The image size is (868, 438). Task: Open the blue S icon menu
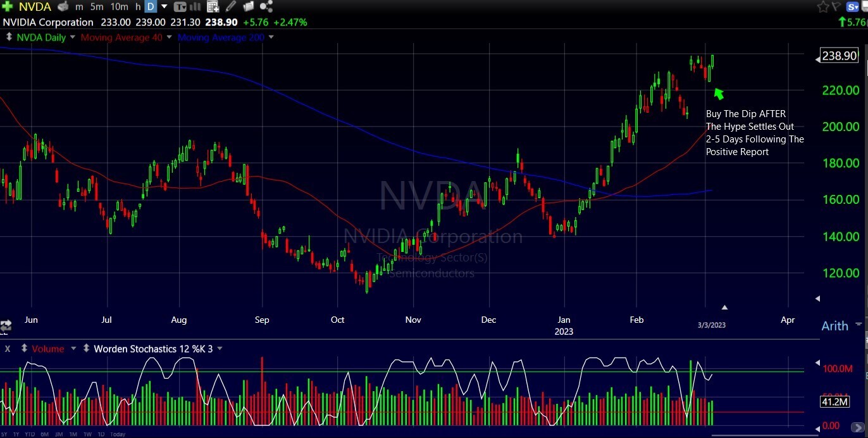click(854, 7)
